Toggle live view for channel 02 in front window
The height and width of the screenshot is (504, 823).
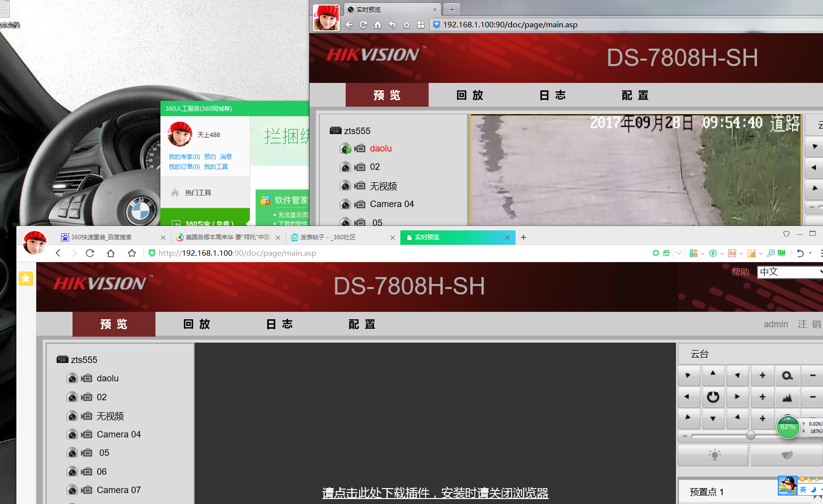pyautogui.click(x=72, y=397)
